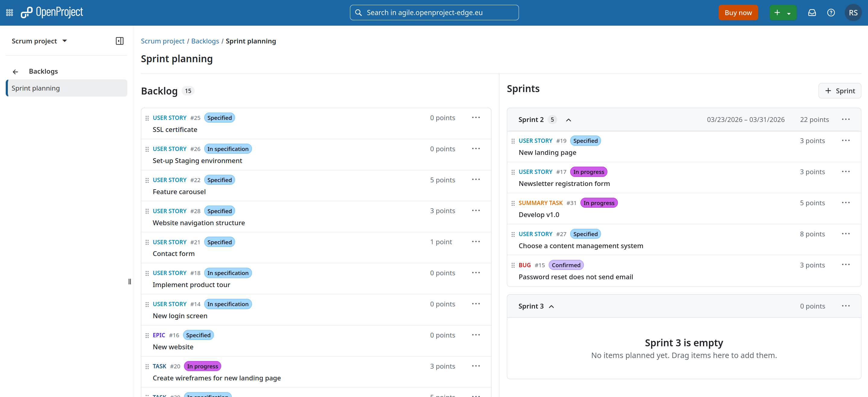This screenshot has height=397, width=868.
Task: Click the OpenProject logo
Action: pos(52,12)
